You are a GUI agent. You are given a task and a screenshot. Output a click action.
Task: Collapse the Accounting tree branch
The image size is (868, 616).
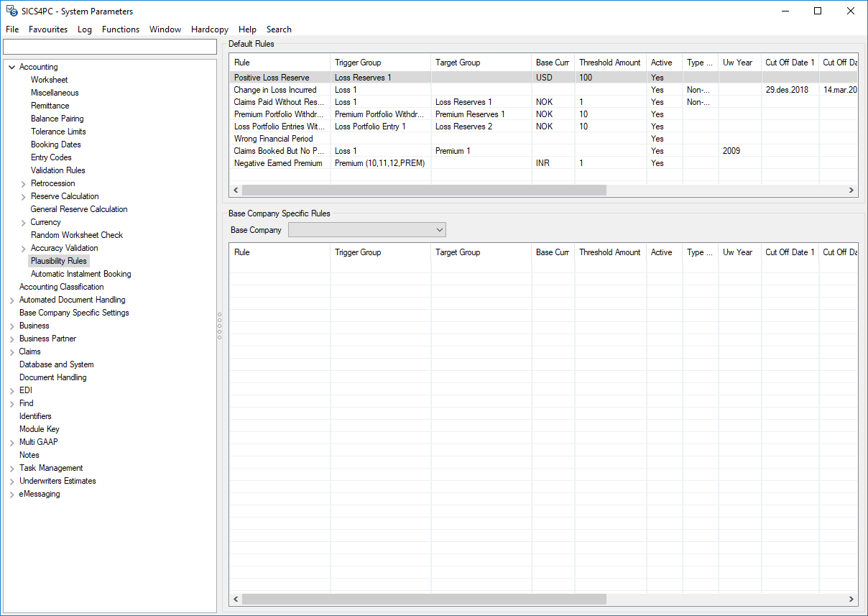click(11, 66)
